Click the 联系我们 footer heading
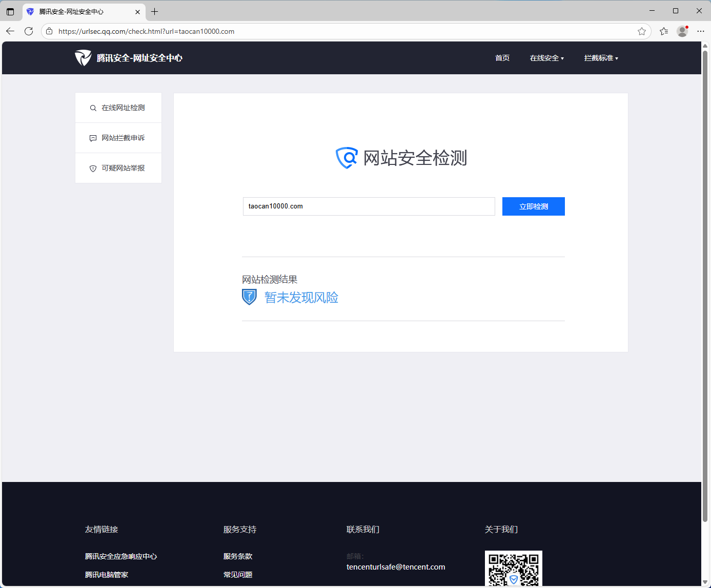The image size is (711, 588). pyautogui.click(x=363, y=530)
